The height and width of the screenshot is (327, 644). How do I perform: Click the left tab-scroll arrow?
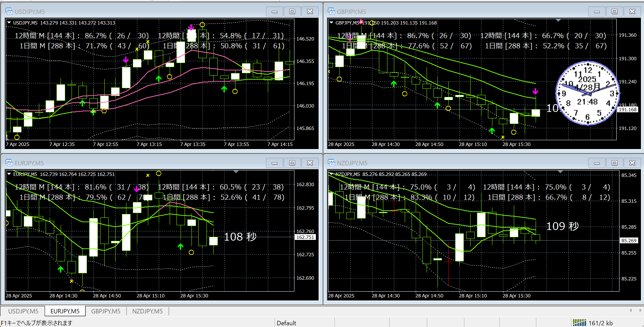point(631,310)
